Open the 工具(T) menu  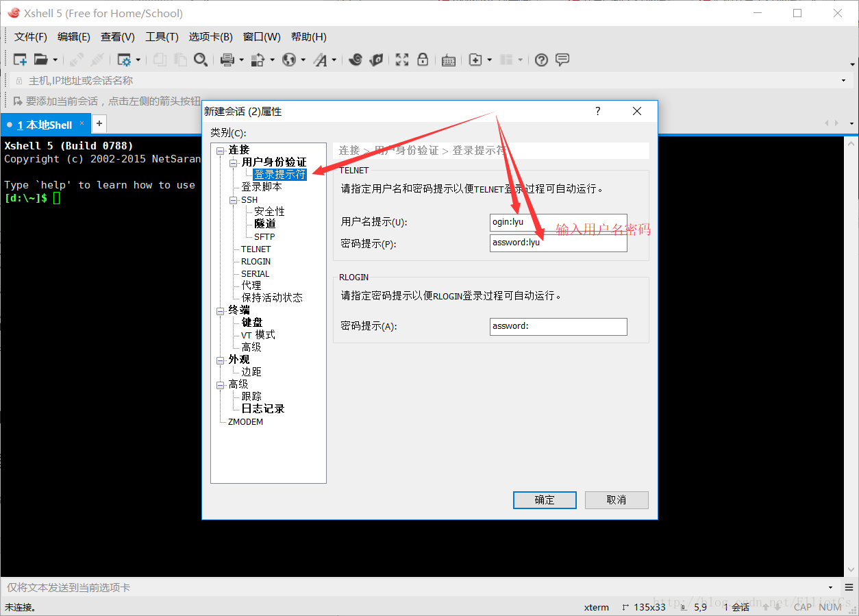pyautogui.click(x=162, y=37)
